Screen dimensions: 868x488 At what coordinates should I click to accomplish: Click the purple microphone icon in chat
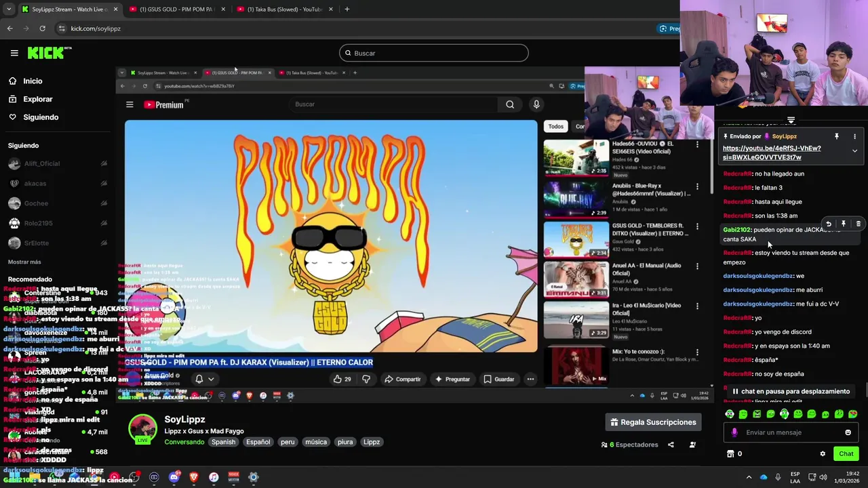(x=734, y=432)
